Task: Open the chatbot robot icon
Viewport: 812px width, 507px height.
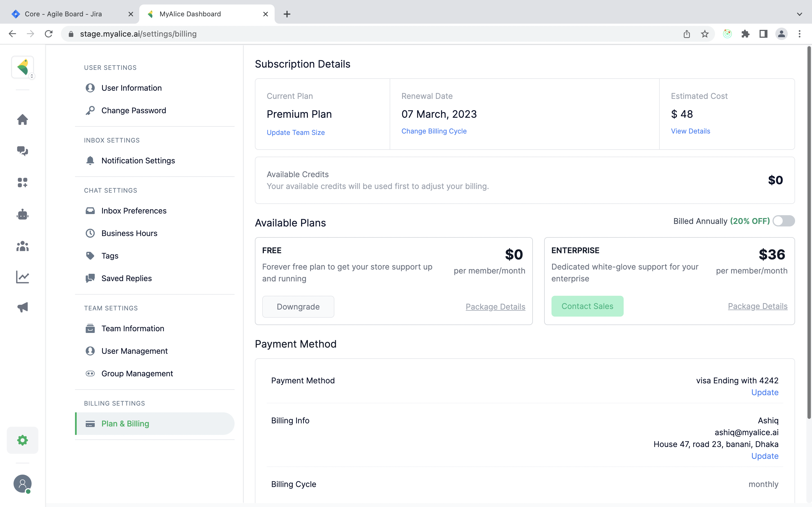Action: [x=23, y=214]
